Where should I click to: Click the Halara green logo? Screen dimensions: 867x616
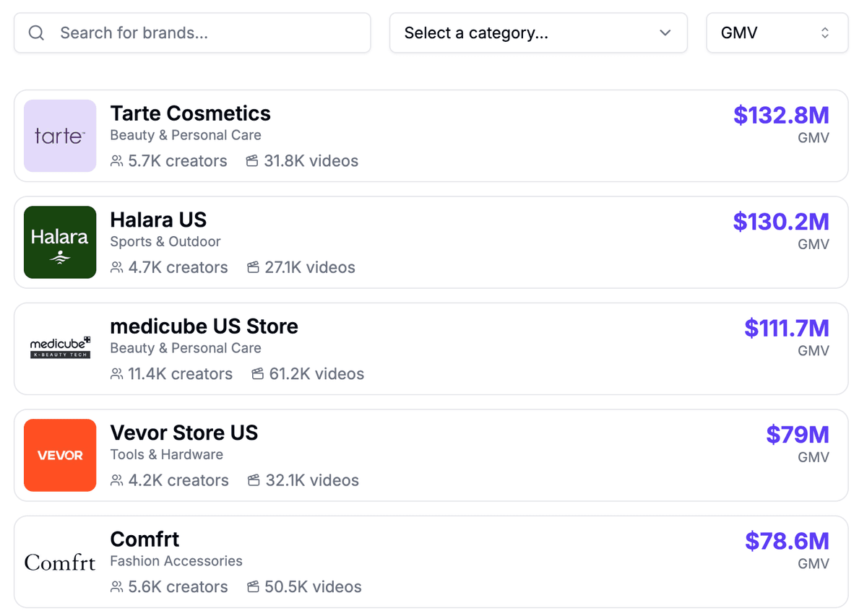pos(60,242)
